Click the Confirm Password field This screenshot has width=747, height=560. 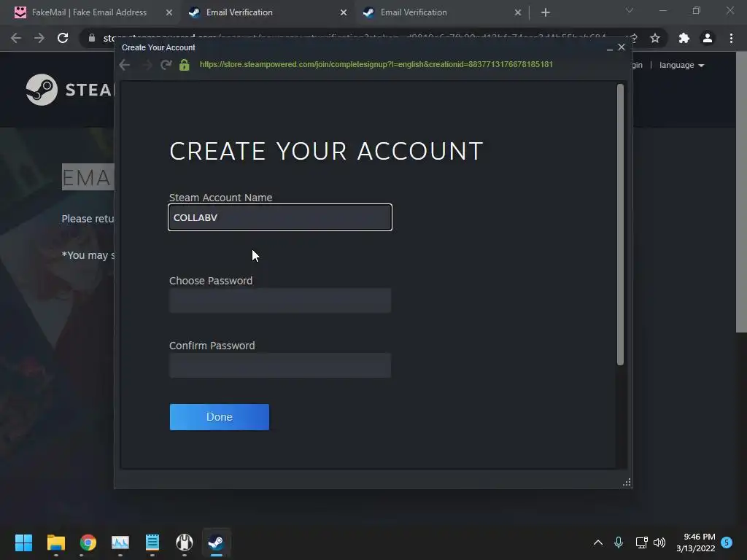279,365
